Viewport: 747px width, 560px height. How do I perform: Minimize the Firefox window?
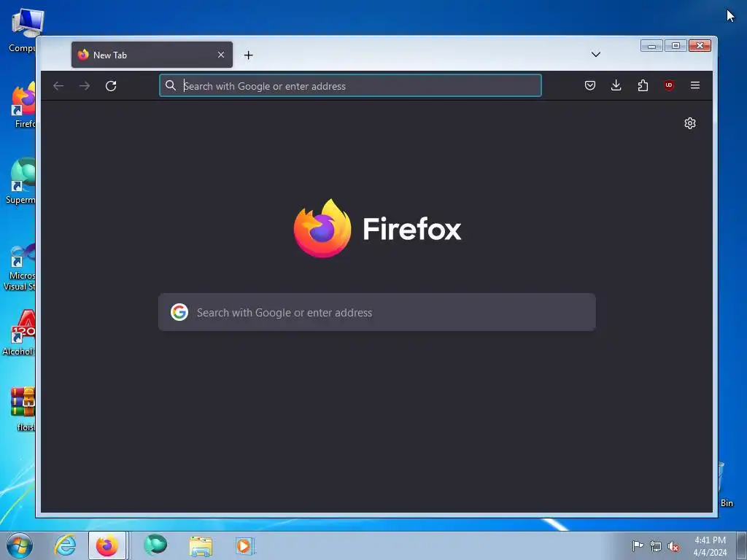click(651, 46)
